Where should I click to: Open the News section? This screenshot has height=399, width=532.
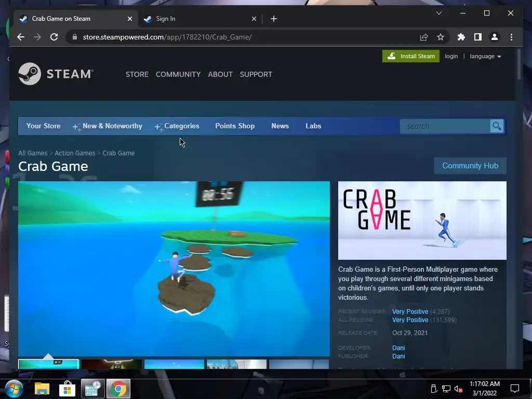(280, 126)
